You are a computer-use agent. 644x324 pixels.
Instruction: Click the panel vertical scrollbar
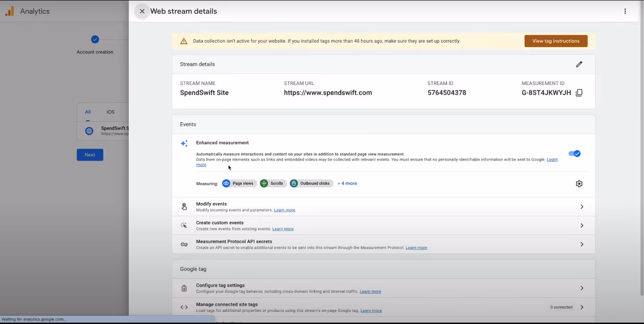pos(641,148)
